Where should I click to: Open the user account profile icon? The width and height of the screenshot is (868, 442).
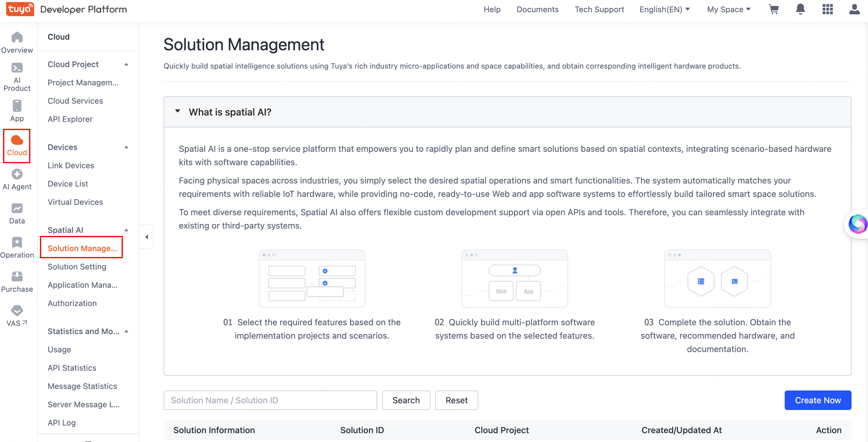point(854,9)
